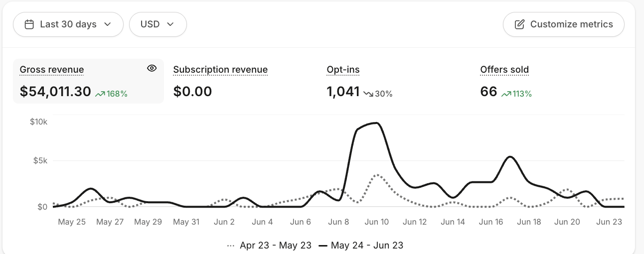
Task: Click the solid line's peak near Jun 17
Action: click(510, 157)
